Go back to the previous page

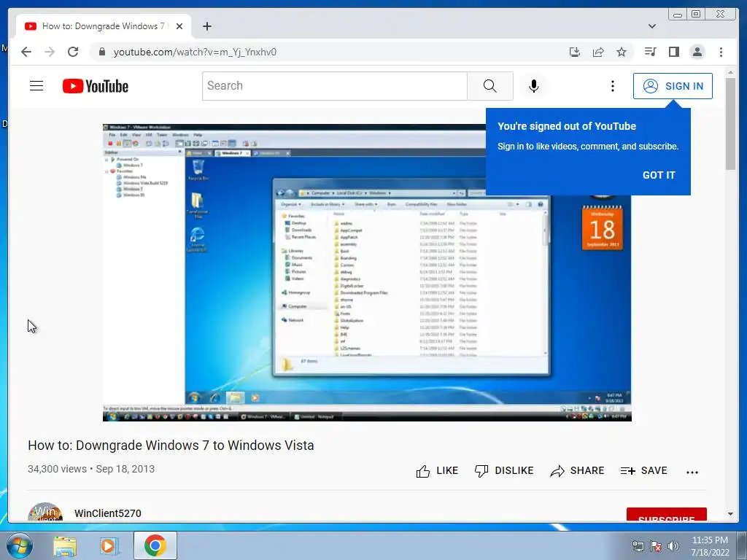click(26, 52)
